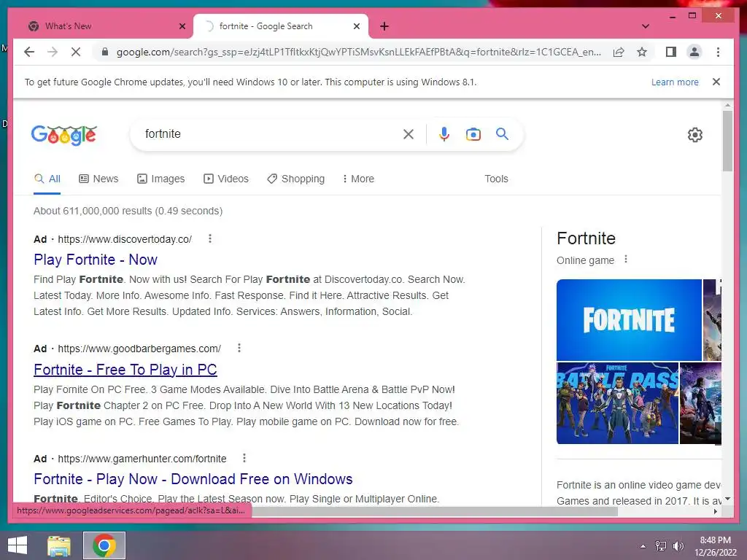Open Play Fortnite - Now ad link
Screen dimensions: 747x560
[96, 260]
